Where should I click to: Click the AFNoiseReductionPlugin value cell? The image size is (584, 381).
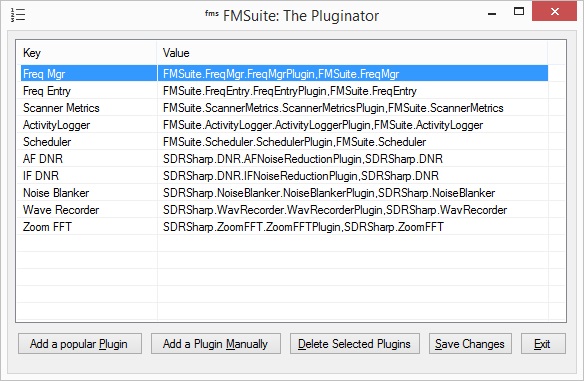coord(303,159)
